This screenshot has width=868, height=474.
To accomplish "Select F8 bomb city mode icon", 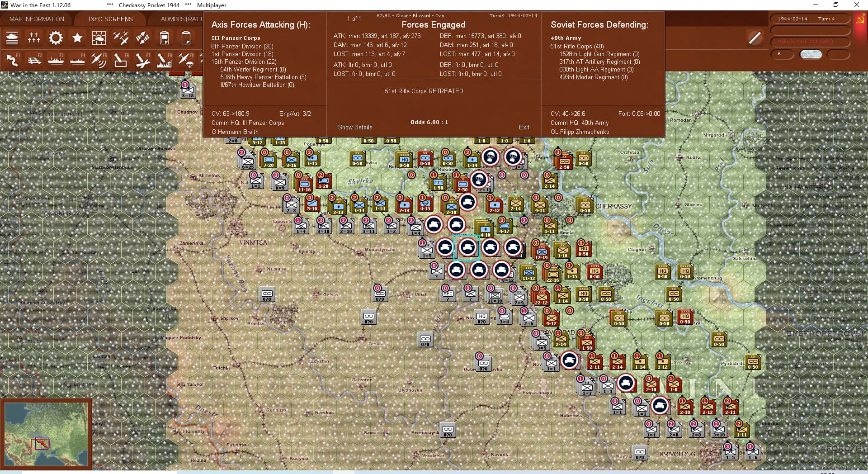I will pos(164,60).
